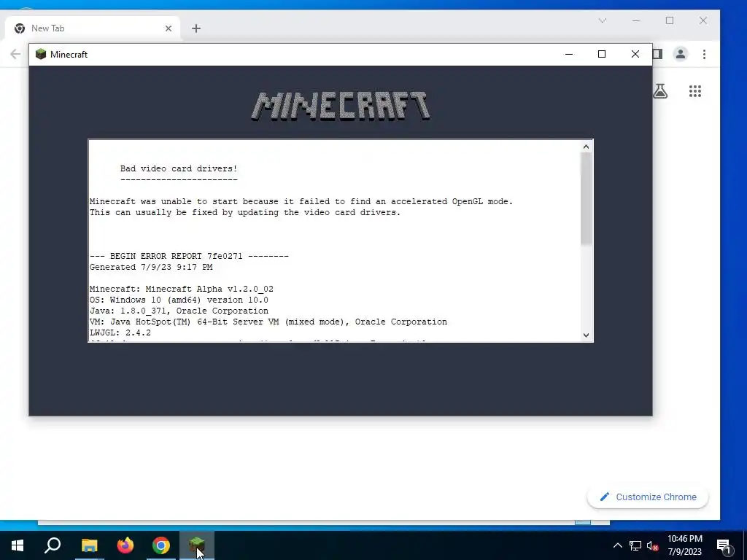Click Minecraft grass block taskbar icon
The height and width of the screenshot is (560, 747).
[196, 545]
